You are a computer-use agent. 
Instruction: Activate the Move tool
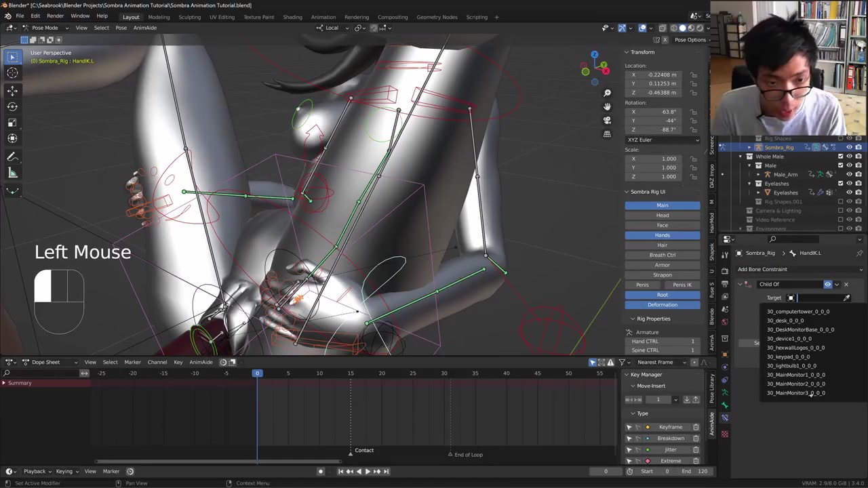point(12,91)
